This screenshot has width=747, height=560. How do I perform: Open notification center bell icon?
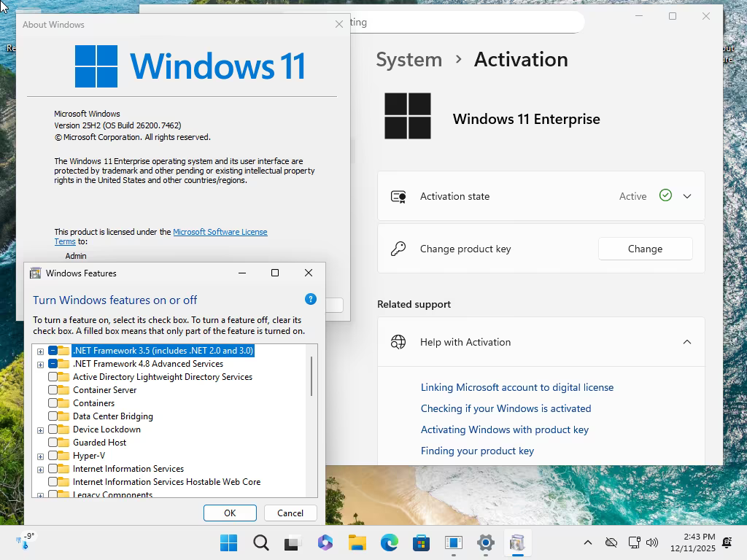pos(727,542)
